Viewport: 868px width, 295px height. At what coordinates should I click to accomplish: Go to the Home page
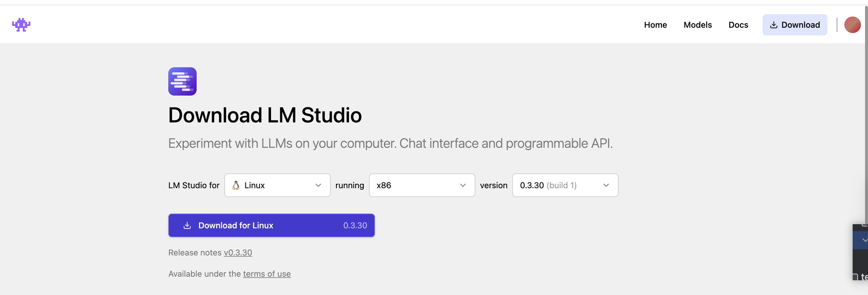[655, 25]
